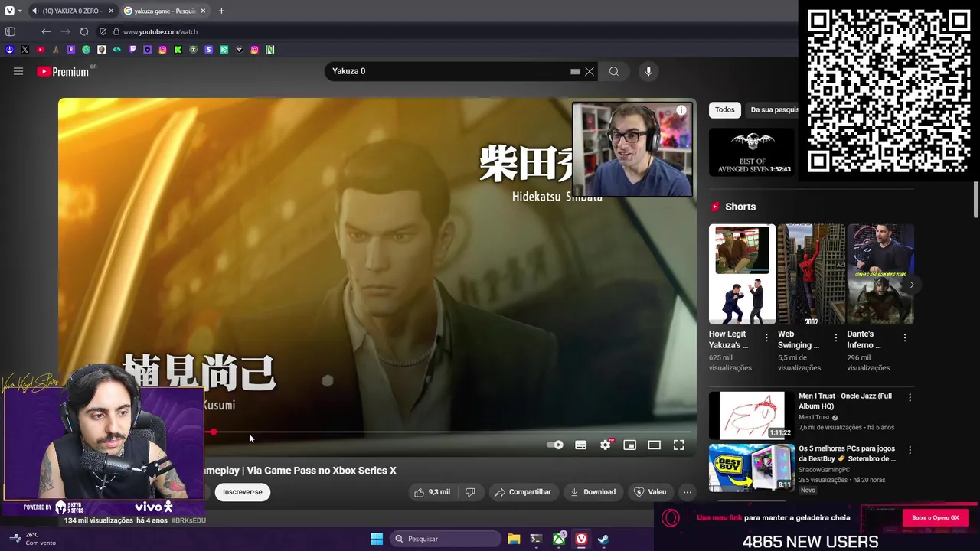The width and height of the screenshot is (980, 551).
Task: Click the tracker blocker shield icon
Action: click(x=103, y=31)
